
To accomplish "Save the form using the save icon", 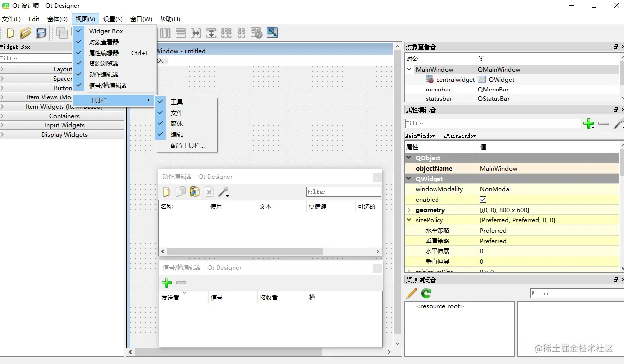I will [x=41, y=33].
